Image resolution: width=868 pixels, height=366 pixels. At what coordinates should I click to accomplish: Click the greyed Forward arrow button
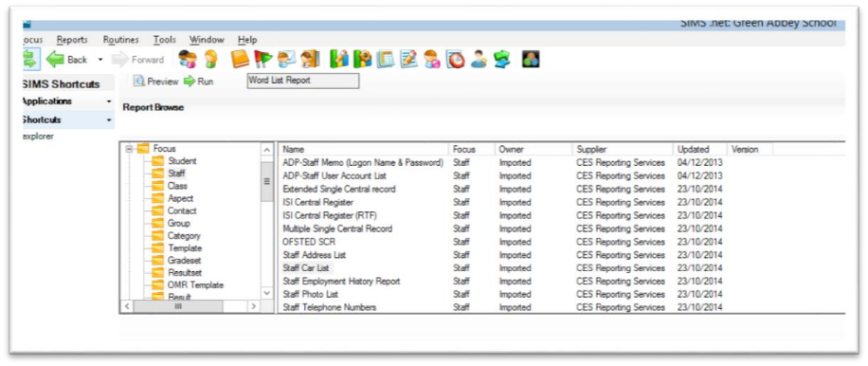point(138,59)
